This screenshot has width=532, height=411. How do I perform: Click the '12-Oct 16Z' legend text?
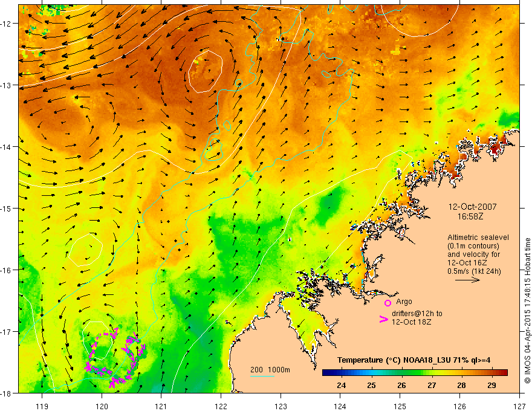click(x=467, y=263)
